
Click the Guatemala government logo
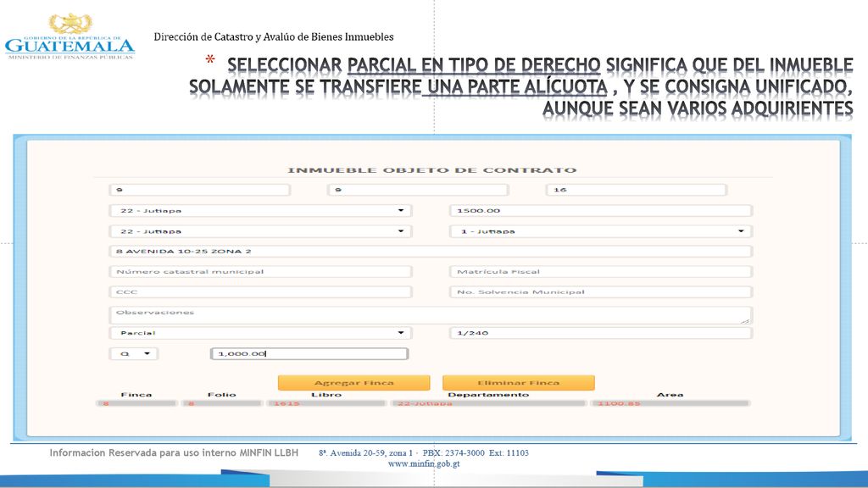[70, 36]
